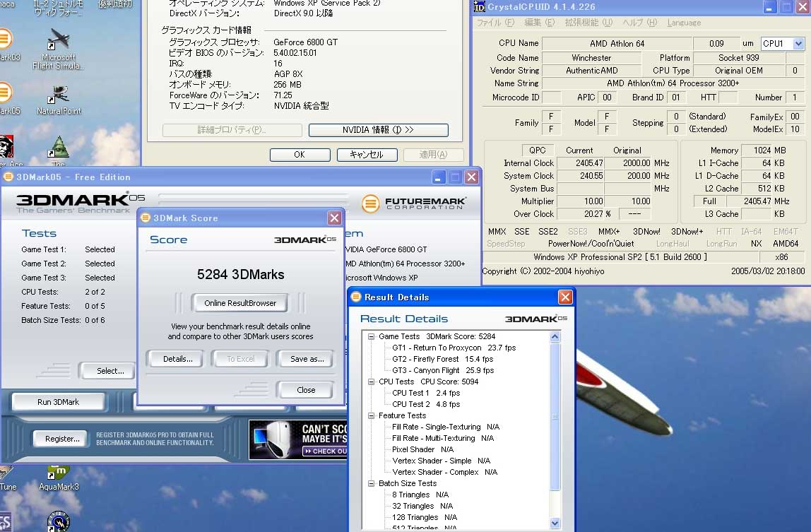
Task: Select the NaturalPoint desktop icon
Action: [59, 100]
